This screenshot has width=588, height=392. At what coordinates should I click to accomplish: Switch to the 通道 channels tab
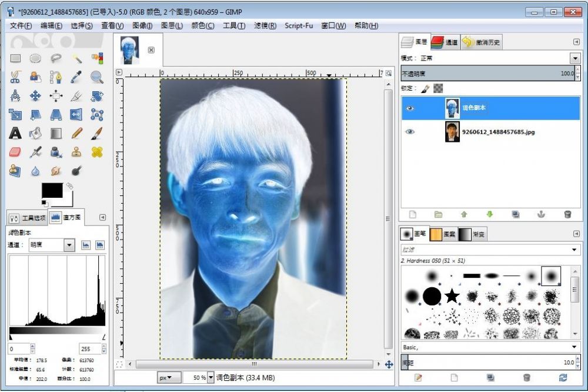click(445, 42)
